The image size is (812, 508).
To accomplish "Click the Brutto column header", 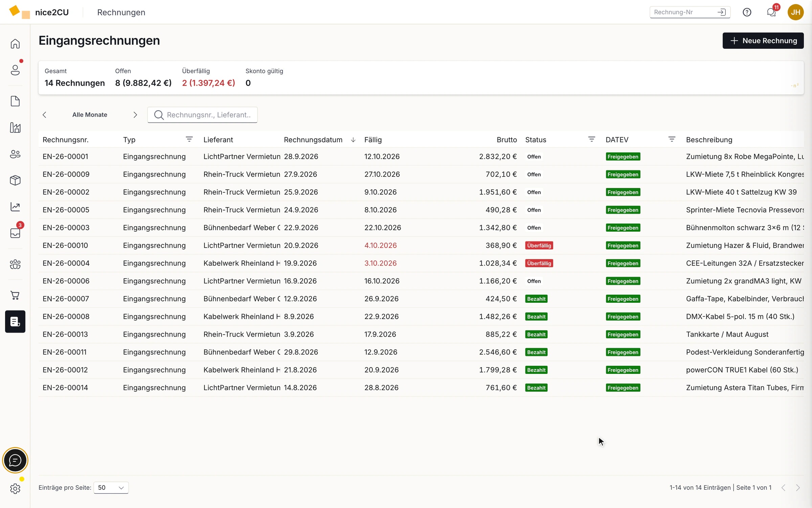I will pyautogui.click(x=506, y=140).
